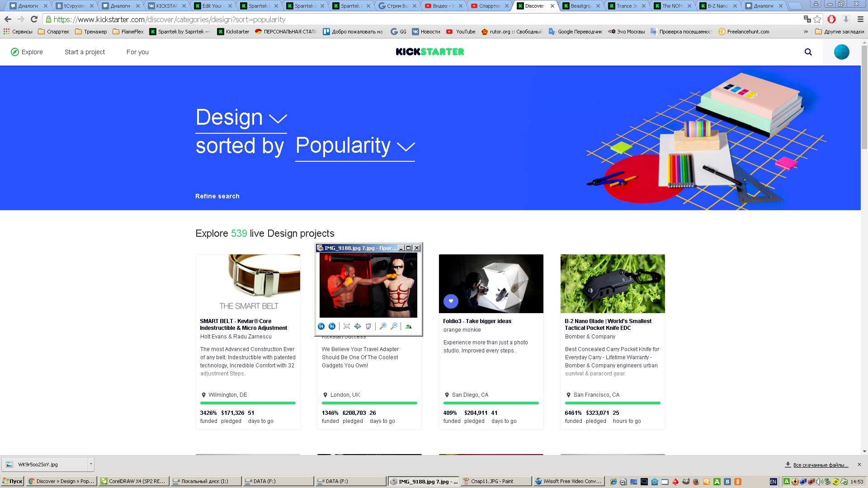Click the browser back arrow
Viewport: 868px width, 488px height.
[x=8, y=19]
